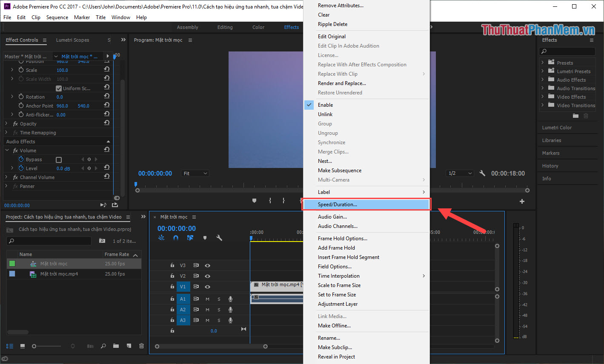
Task: Mute audio track A2 with the M button
Action: (207, 309)
